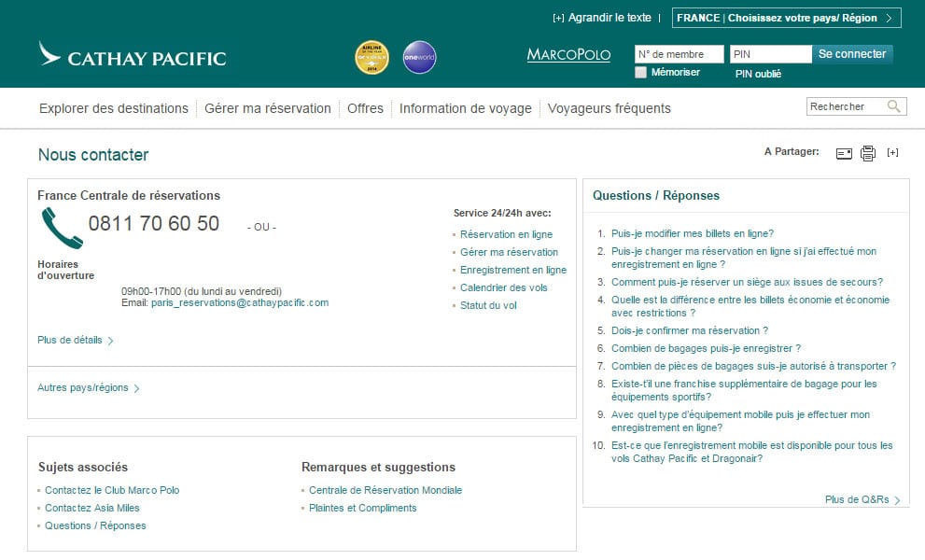This screenshot has height=560, width=925.
Task: Open question 2 about changing reservation online
Action: [744, 258]
